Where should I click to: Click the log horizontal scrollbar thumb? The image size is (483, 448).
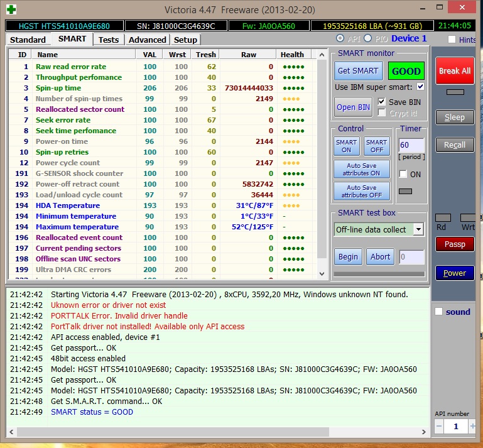point(173,432)
